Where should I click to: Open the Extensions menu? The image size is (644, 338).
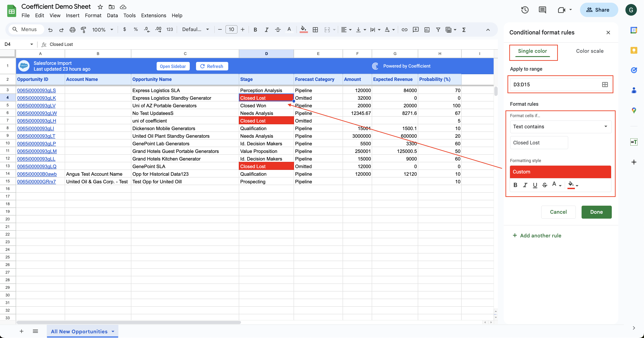154,15
